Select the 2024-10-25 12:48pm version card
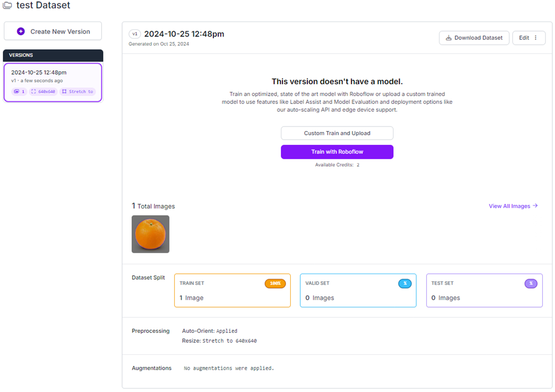The image size is (555, 392). [x=53, y=82]
